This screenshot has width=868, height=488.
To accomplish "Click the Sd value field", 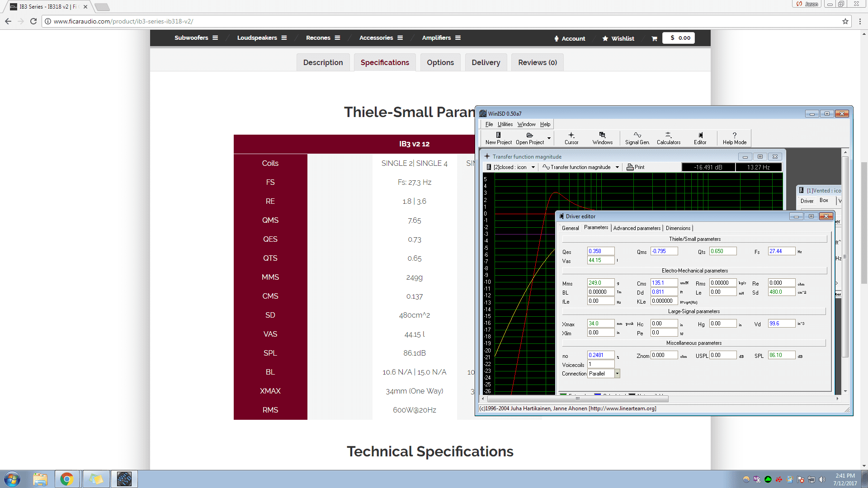I will [782, 292].
